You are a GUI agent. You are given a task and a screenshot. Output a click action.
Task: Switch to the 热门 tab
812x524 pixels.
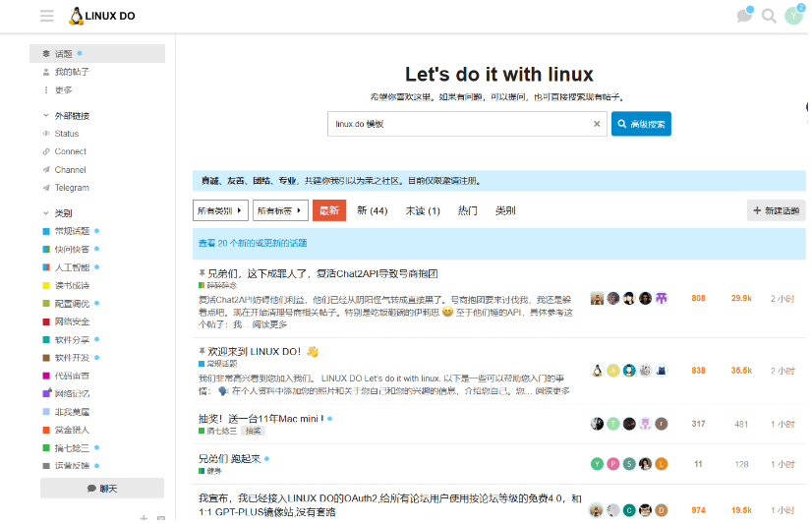[467, 210]
